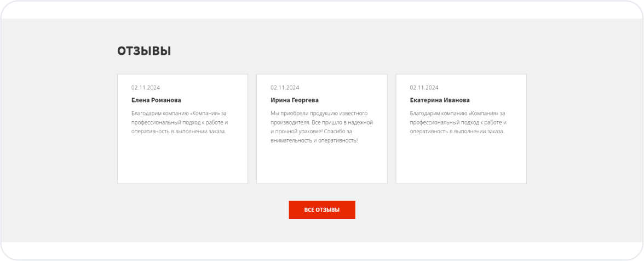This screenshot has width=644, height=261.
Task: Click «Компания» in Екатерина Иванова's review
Action: click(x=482, y=114)
